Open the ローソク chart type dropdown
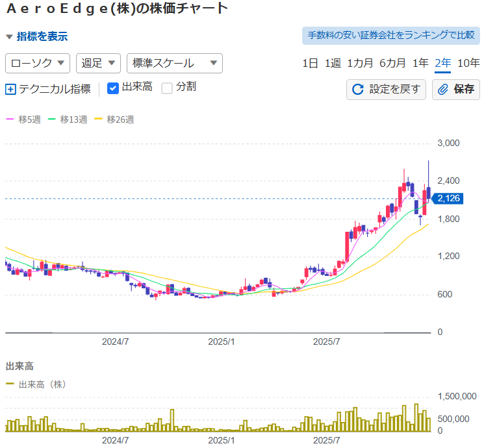Image resolution: width=484 pixels, height=448 pixels. coord(38,63)
